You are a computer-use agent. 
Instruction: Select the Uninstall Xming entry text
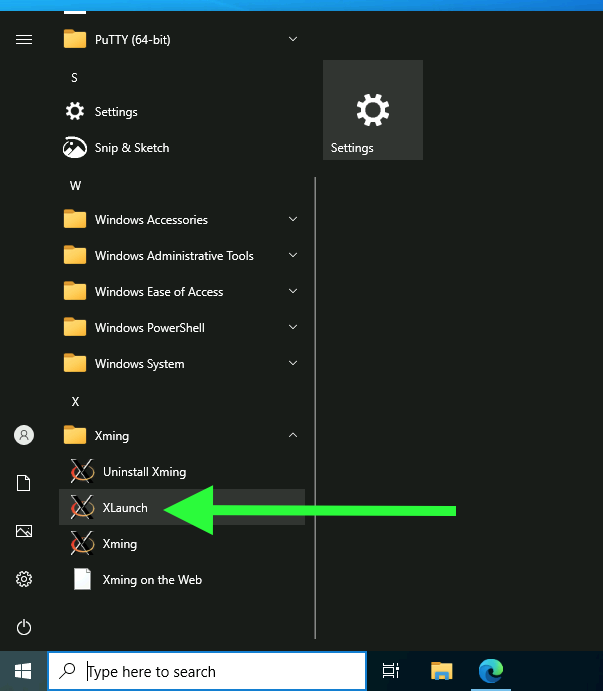[144, 472]
